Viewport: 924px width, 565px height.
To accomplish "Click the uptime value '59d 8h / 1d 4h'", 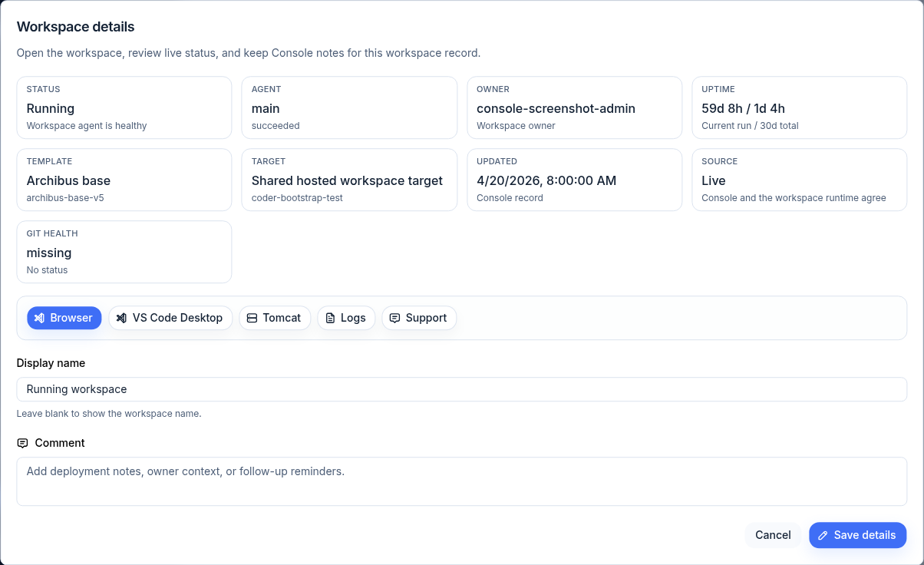I will pyautogui.click(x=744, y=109).
